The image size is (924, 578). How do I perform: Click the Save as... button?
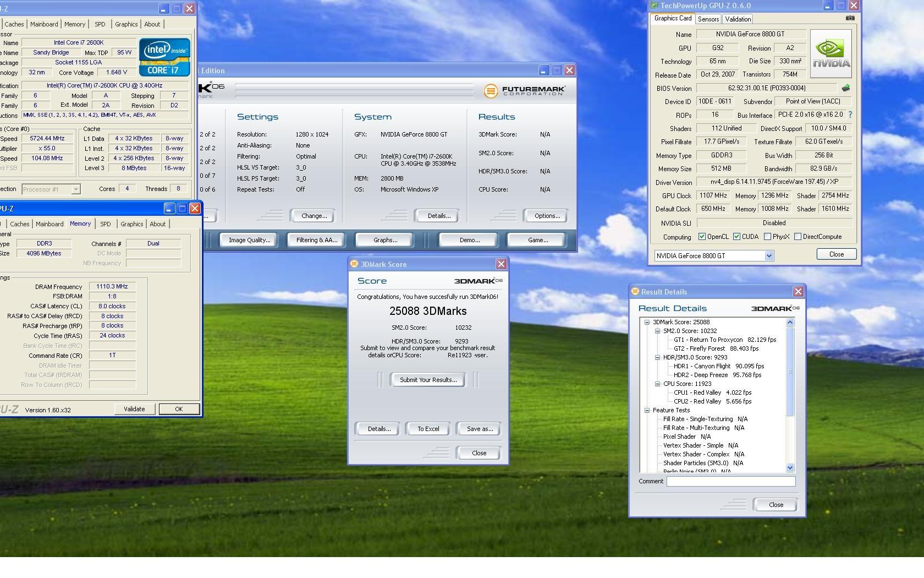(x=480, y=429)
